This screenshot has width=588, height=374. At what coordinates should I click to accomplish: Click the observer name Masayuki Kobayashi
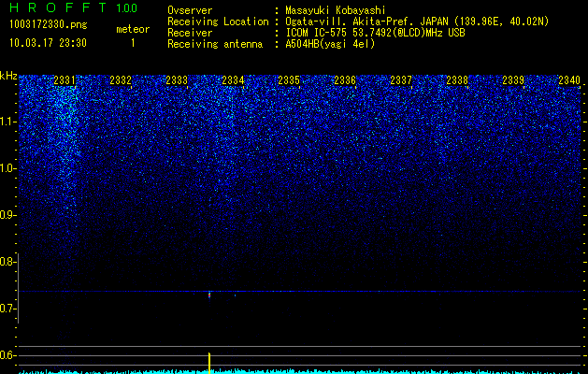click(x=336, y=10)
